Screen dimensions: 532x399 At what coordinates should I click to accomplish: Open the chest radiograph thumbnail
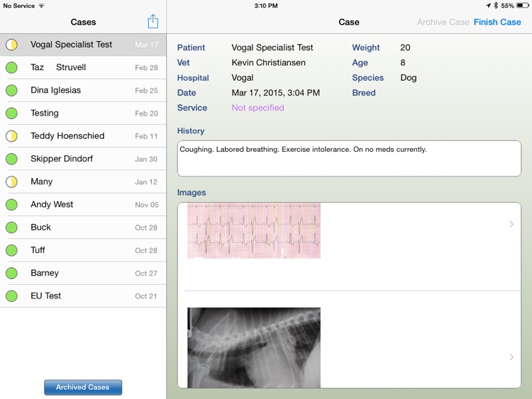click(254, 347)
